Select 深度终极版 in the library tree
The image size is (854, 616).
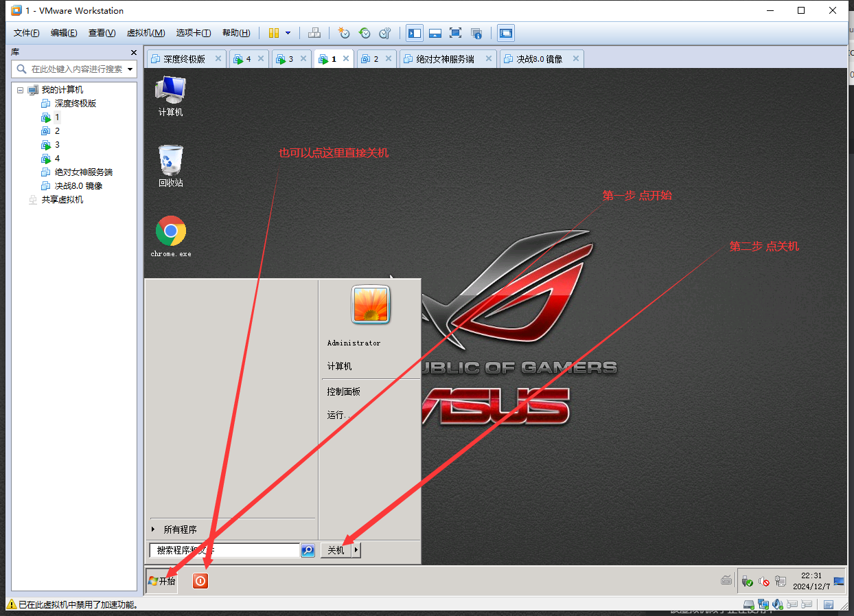(76, 104)
